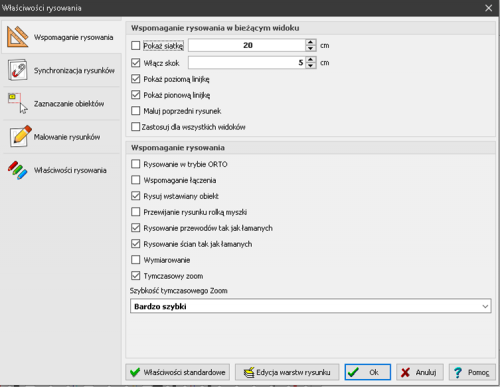Uncheck Rysowanie ścian tak jak łamanych
The image size is (500, 387).
click(135, 244)
